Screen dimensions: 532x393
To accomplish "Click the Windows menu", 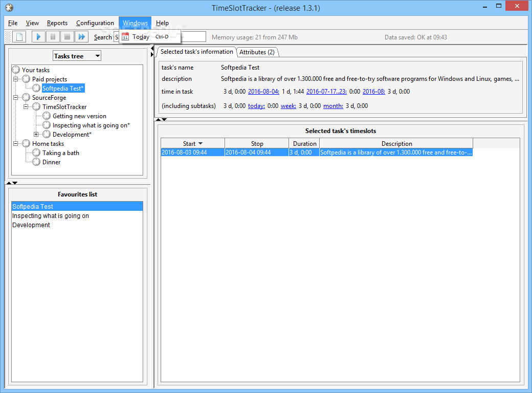I will click(135, 23).
